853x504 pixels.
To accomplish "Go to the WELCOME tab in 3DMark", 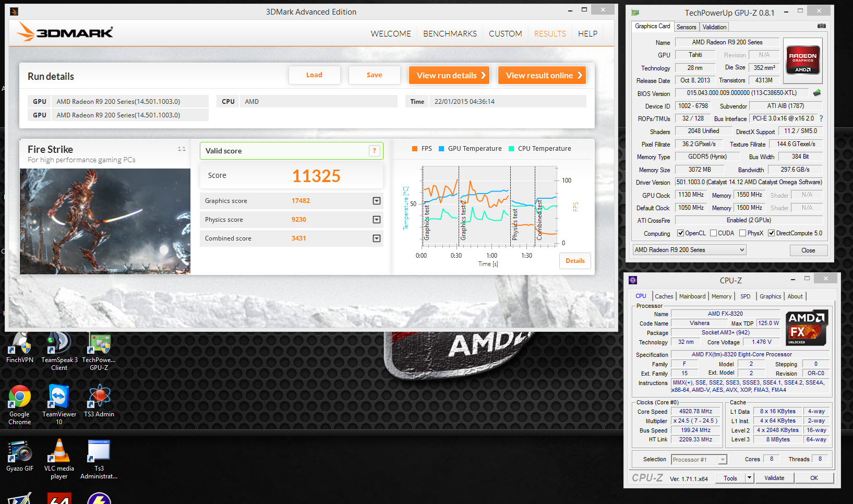I will pyautogui.click(x=391, y=34).
